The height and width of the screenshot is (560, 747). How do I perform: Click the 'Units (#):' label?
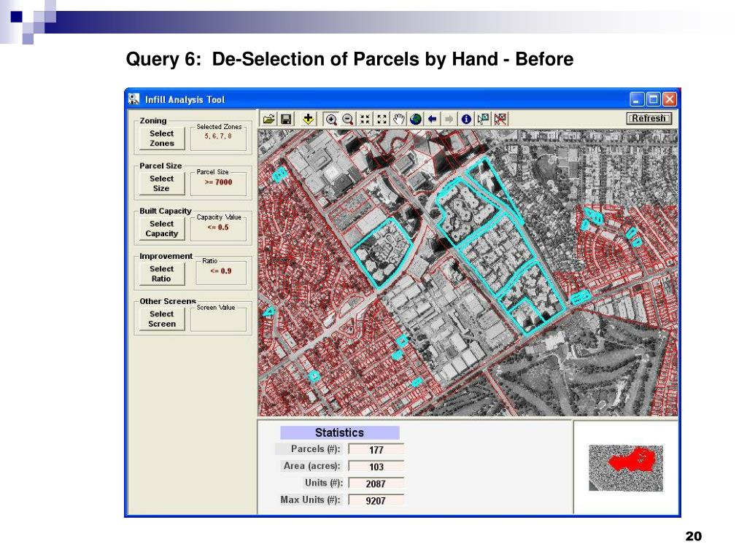323,483
